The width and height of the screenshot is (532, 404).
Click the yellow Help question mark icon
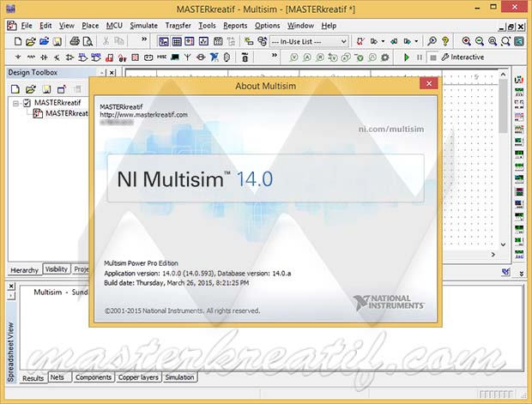pyautogui.click(x=445, y=41)
